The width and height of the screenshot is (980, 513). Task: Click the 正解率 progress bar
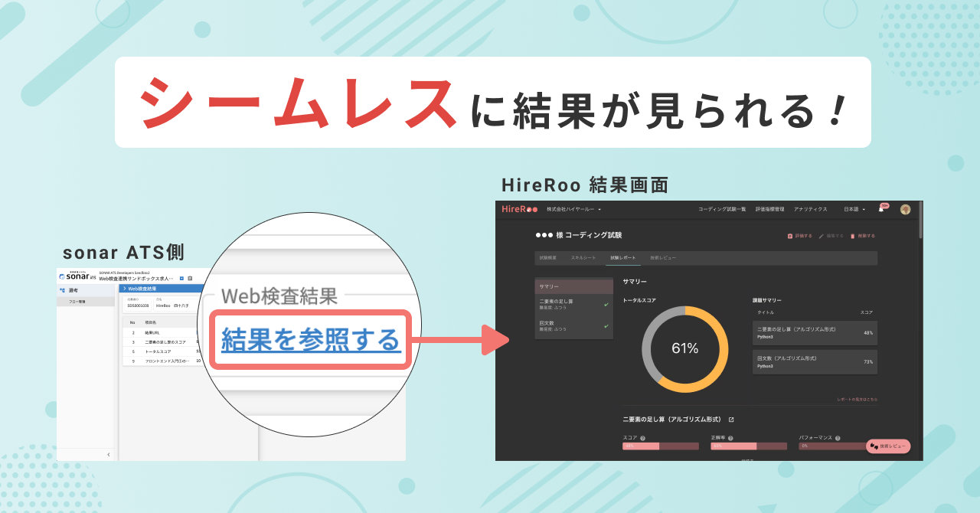(749, 446)
